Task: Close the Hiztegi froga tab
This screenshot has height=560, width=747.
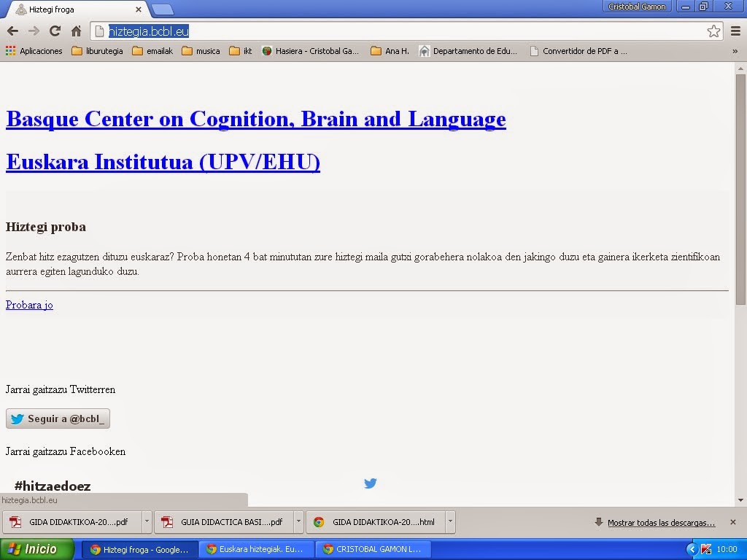Action: coord(138,9)
